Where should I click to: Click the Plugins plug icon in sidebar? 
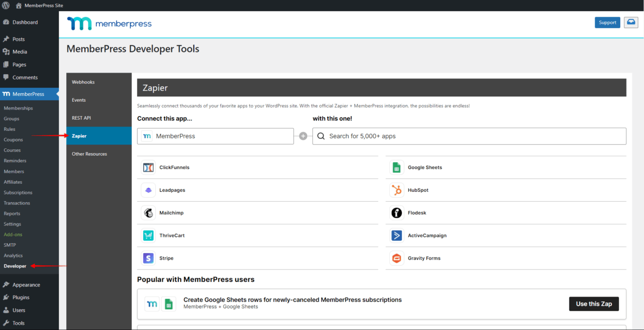coord(6,298)
